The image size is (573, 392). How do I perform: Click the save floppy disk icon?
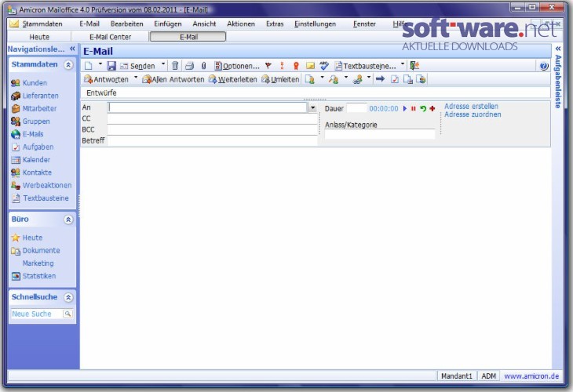pyautogui.click(x=111, y=66)
